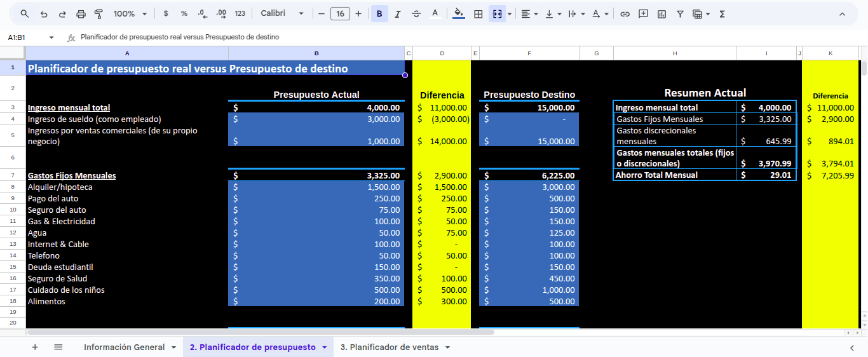Click the print icon
Viewport: 868px width, 357px height.
pos(81,13)
